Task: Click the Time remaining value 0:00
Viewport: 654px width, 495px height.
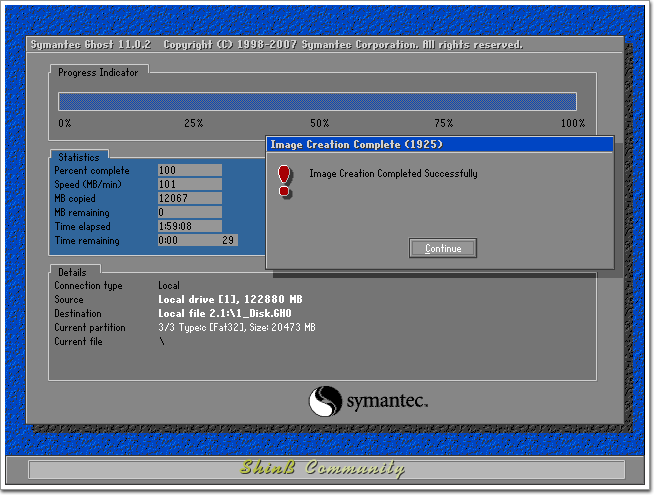Action: point(168,240)
